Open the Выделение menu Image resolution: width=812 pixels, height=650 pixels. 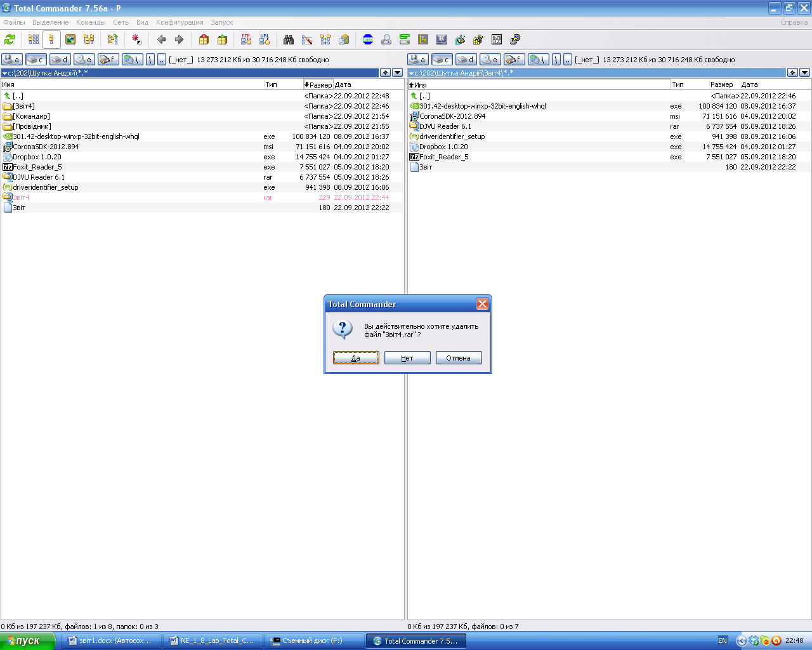pos(51,22)
